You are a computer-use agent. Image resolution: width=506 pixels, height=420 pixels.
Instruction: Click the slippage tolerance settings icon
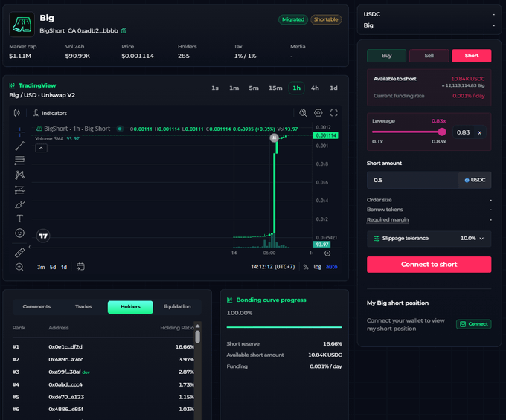[x=377, y=239]
